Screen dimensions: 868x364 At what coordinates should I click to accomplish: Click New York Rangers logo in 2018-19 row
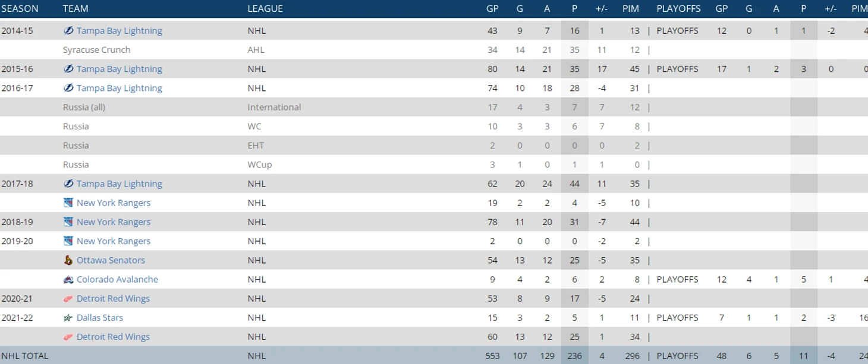pyautogui.click(x=68, y=222)
